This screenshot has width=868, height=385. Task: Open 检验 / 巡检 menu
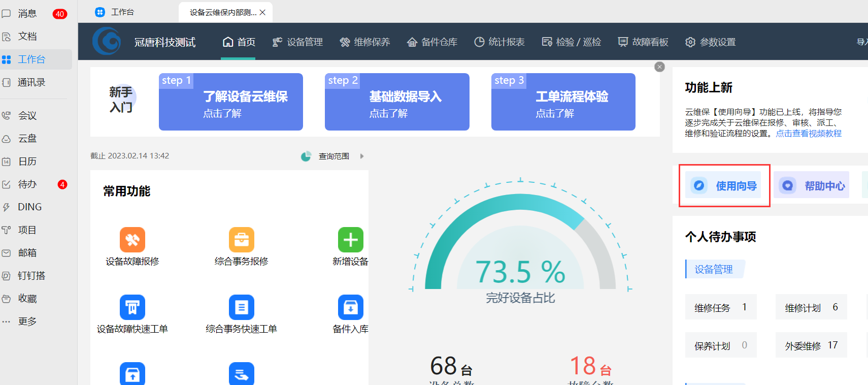[572, 42]
